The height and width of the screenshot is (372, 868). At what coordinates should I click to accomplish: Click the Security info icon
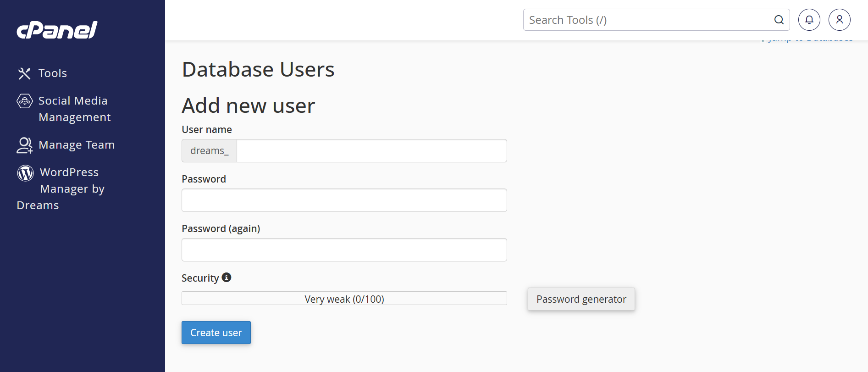pyautogui.click(x=227, y=278)
